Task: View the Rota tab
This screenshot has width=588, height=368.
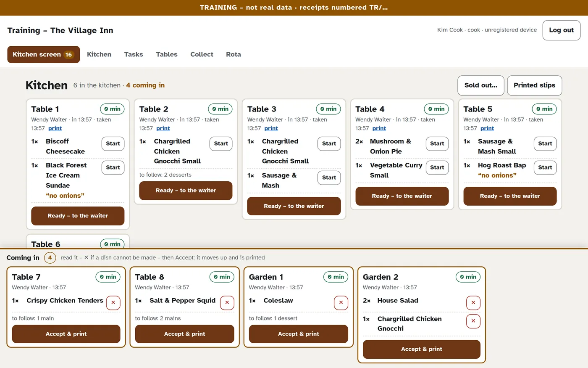Action: pyautogui.click(x=234, y=54)
